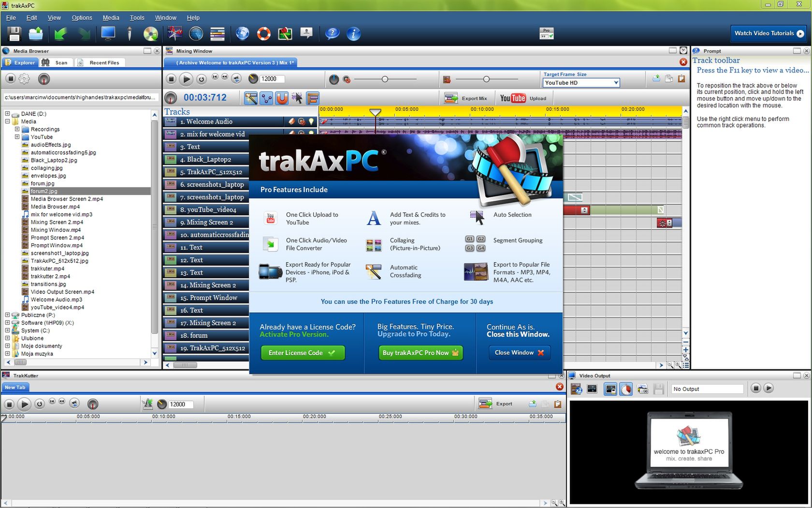Click the Export Mix button

[466, 98]
